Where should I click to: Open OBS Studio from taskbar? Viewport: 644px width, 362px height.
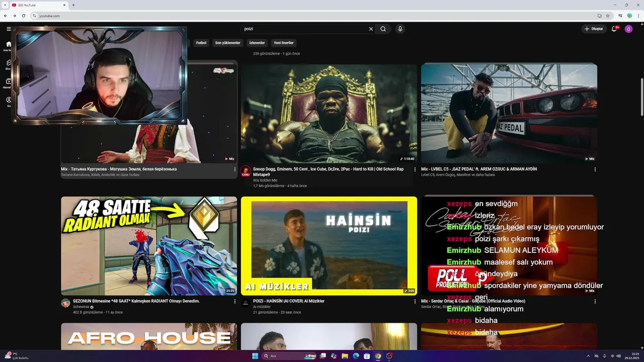click(389, 356)
